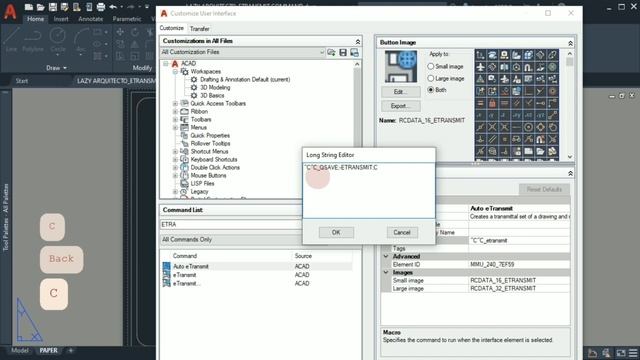The width and height of the screenshot is (640, 360).
Task: Open the AutoCAD application menu logo
Action: (10, 11)
